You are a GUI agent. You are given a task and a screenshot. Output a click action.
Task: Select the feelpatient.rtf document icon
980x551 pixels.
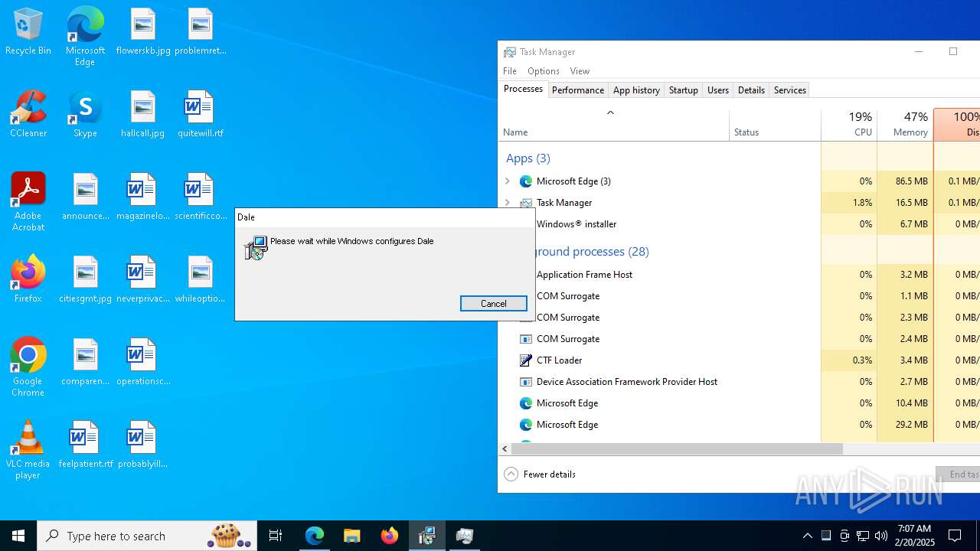pos(85,445)
